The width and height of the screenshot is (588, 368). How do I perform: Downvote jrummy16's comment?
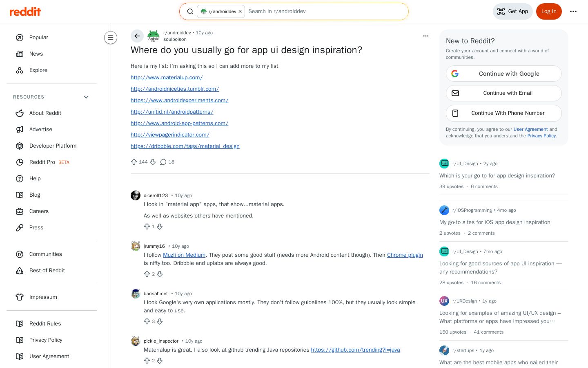[160, 274]
